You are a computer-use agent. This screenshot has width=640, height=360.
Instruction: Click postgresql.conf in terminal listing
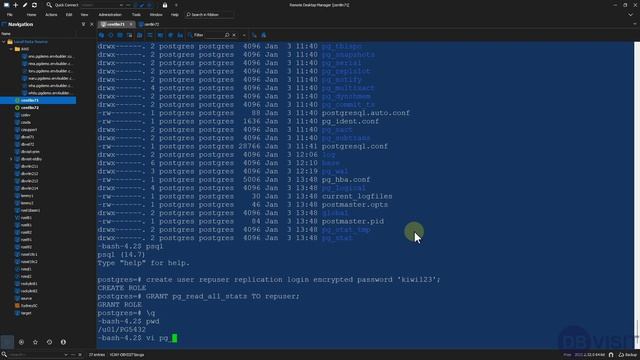355,146
